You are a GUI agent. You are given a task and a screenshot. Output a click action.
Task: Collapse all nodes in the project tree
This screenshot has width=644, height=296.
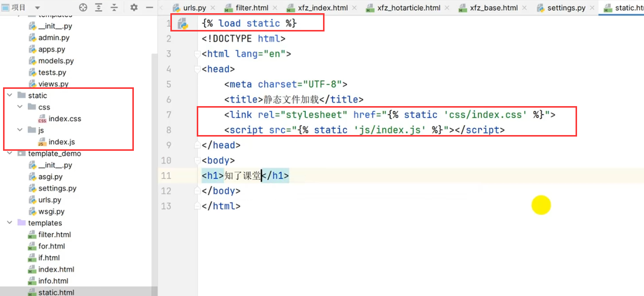pos(115,8)
